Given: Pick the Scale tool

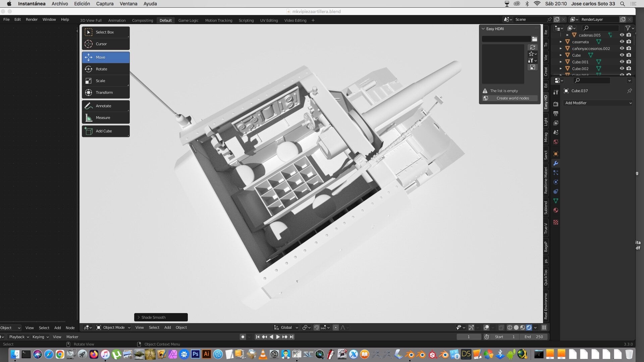Looking at the screenshot, I should pyautogui.click(x=106, y=81).
